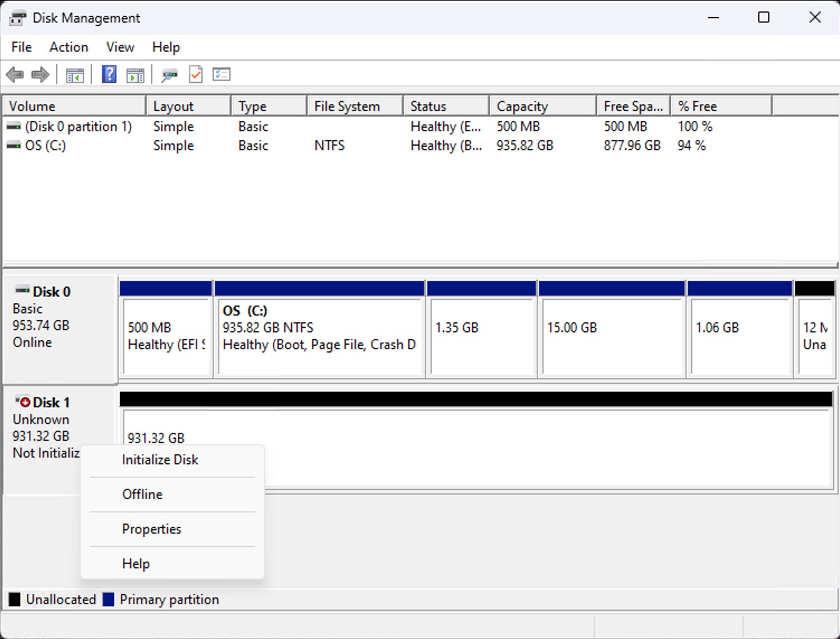840x639 pixels.
Task: Select the Disk 0 Basic 953.74 GB label panel
Action: pyautogui.click(x=60, y=329)
